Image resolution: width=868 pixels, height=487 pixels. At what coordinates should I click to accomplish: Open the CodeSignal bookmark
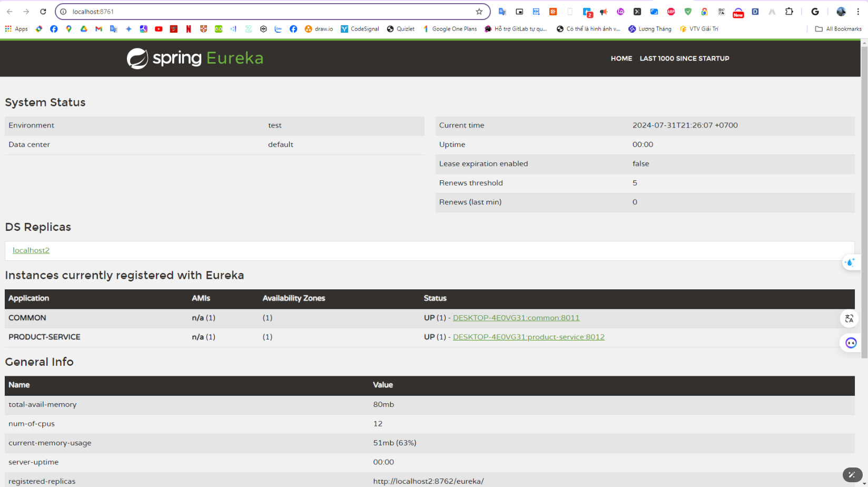[360, 29]
